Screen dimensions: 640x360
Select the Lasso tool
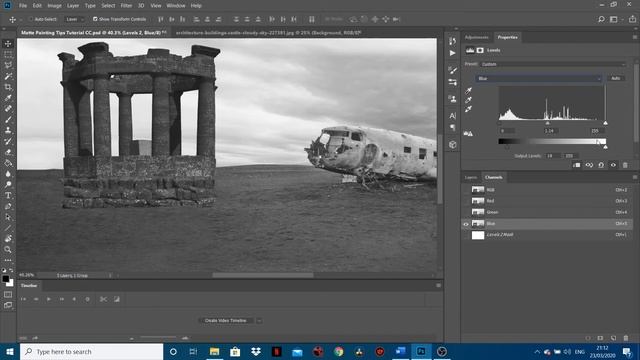coord(8,65)
